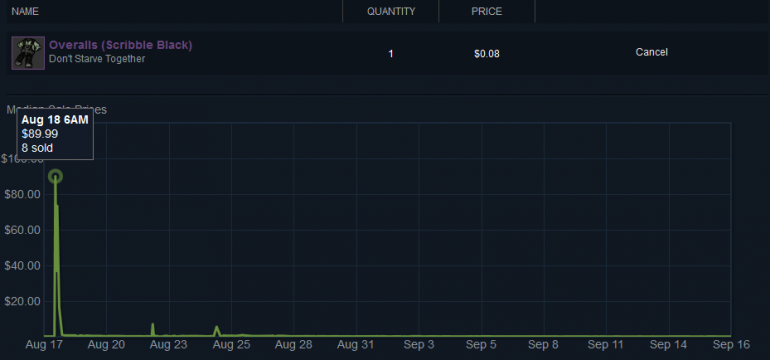Cancel the Overalls listing
Viewport: 770px width, 360px height.
click(x=651, y=52)
